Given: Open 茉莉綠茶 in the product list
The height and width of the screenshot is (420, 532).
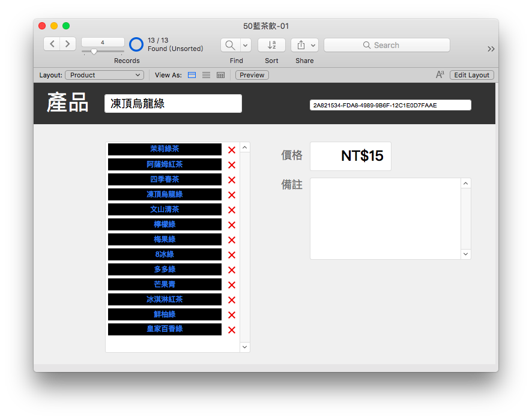Looking at the screenshot, I should pyautogui.click(x=165, y=149).
